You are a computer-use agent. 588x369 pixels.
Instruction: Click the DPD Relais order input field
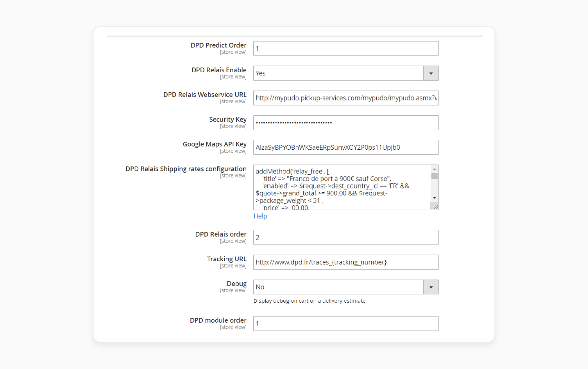[x=346, y=237]
